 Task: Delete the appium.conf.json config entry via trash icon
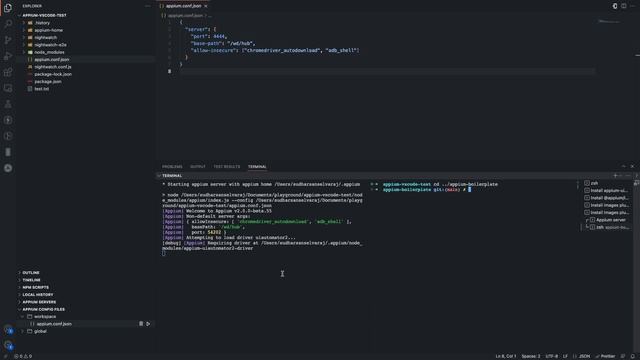point(141,324)
